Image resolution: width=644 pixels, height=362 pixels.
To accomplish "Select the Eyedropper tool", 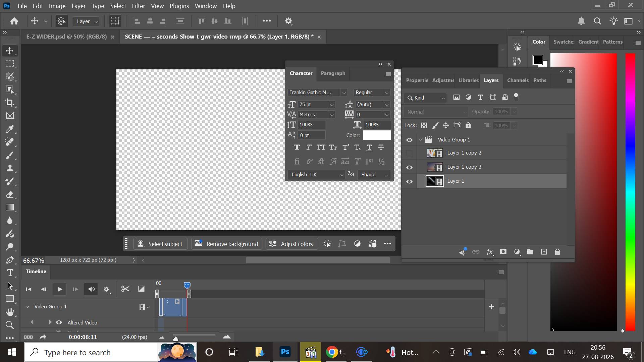I will 10,129.
